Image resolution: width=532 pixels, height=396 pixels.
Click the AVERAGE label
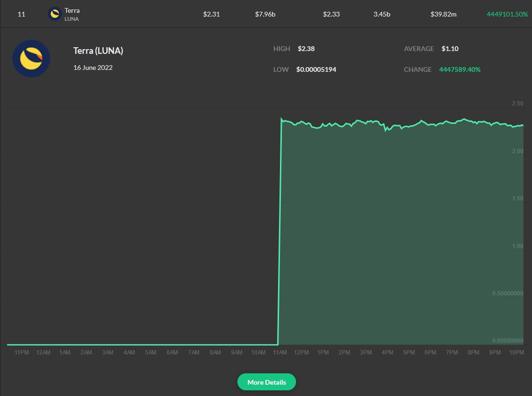[x=419, y=49]
